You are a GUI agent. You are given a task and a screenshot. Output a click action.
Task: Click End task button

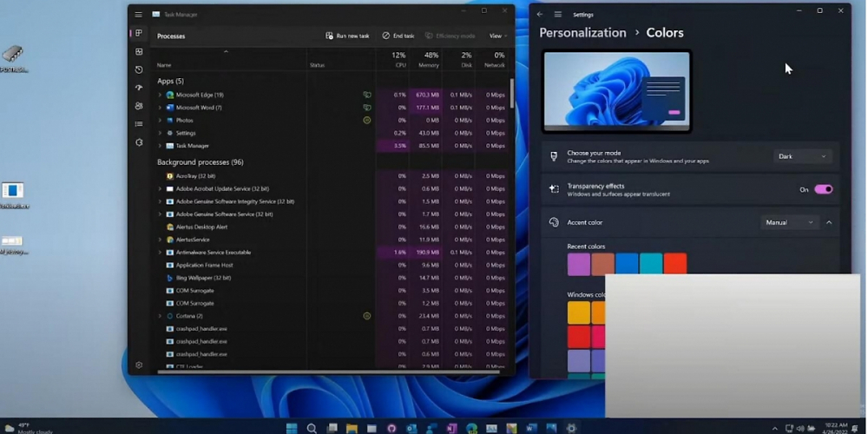(x=398, y=36)
